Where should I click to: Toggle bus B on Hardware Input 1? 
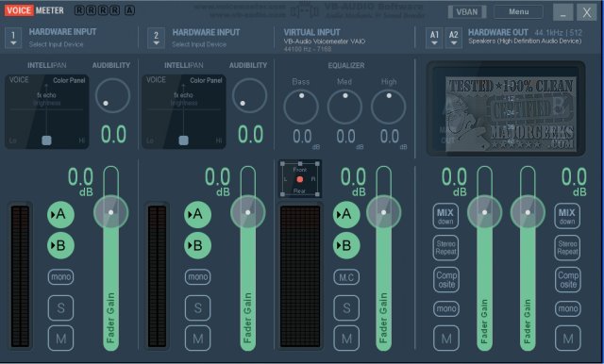[60, 245]
